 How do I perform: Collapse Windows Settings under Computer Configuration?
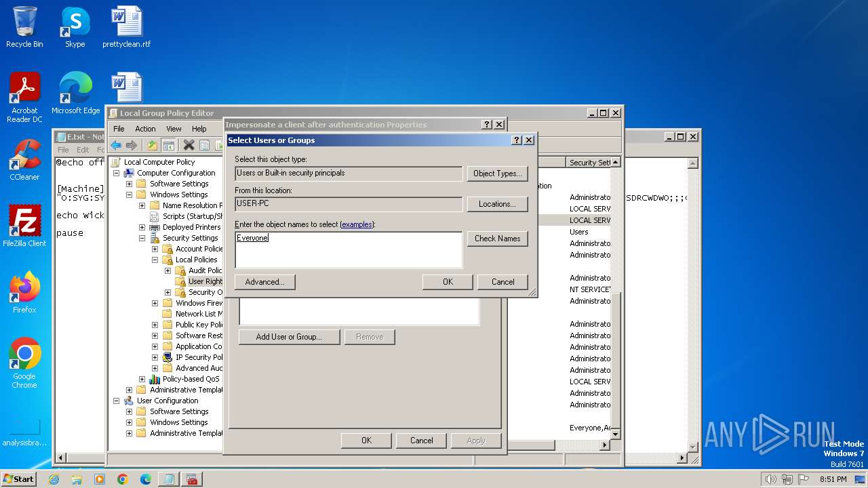[129, 195]
